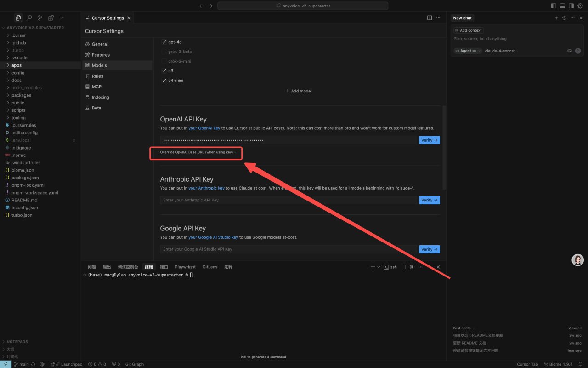Screen dimensions: 588x368
Task: Disable the o4-mini model checkbox
Action: tap(164, 80)
